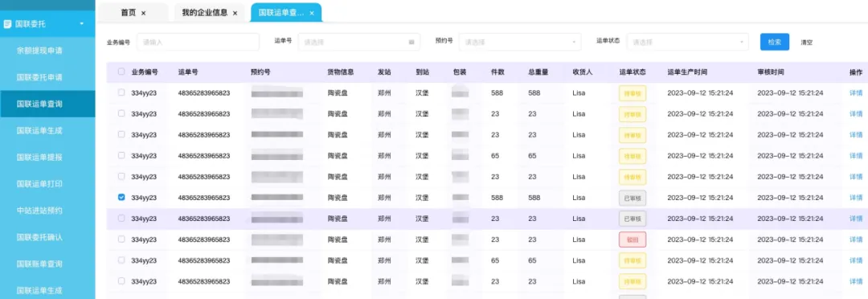The width and height of the screenshot is (868, 299).
Task: Open 中站进站预约 in the sidebar
Action: [39, 210]
